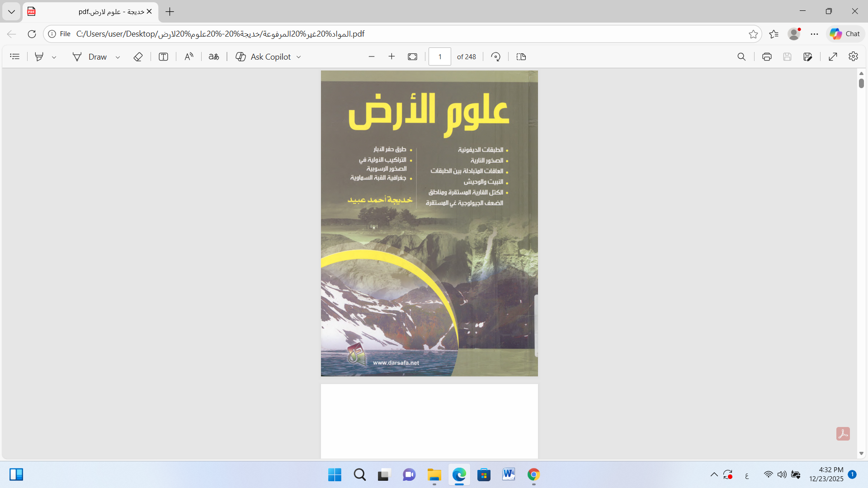
Task: Click the scrollbar up arrow
Action: point(861,73)
